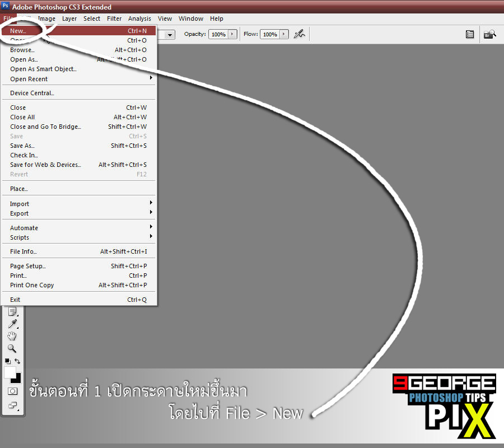Open the Help menu

217,18
